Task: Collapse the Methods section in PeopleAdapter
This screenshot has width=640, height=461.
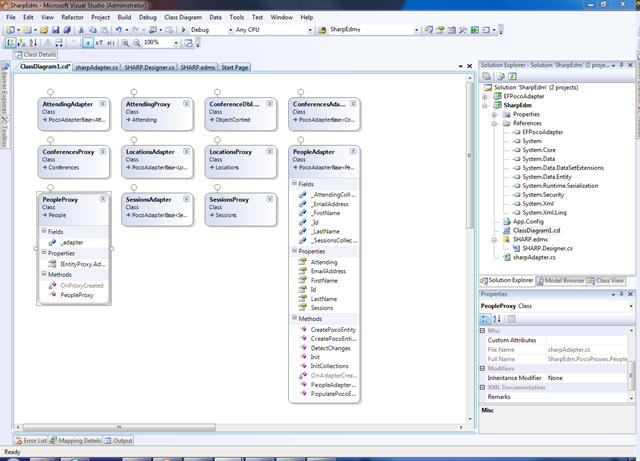Action: pyautogui.click(x=294, y=318)
